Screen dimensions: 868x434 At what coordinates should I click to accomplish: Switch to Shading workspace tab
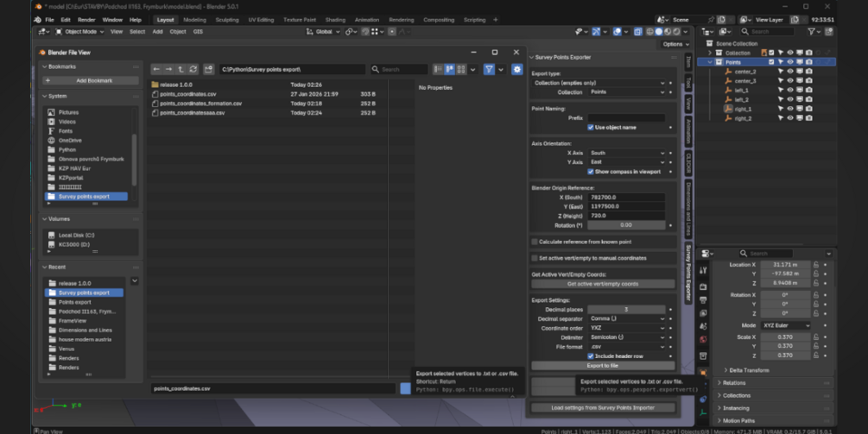pos(335,20)
